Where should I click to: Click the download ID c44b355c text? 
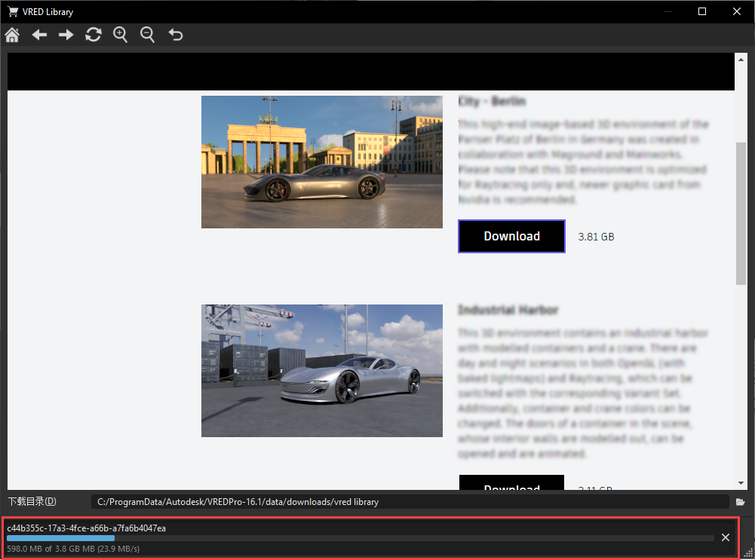(86, 528)
